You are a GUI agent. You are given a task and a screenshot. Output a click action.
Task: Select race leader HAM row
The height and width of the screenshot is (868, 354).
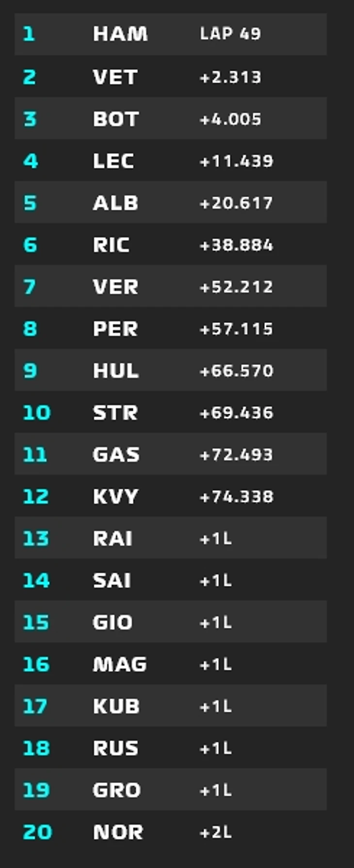(x=171, y=34)
